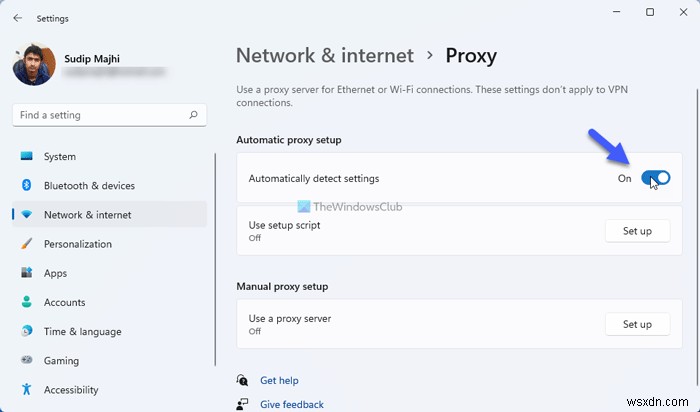The height and width of the screenshot is (412, 700).
Task: Click the Network & internet wifi icon
Action: point(25,215)
